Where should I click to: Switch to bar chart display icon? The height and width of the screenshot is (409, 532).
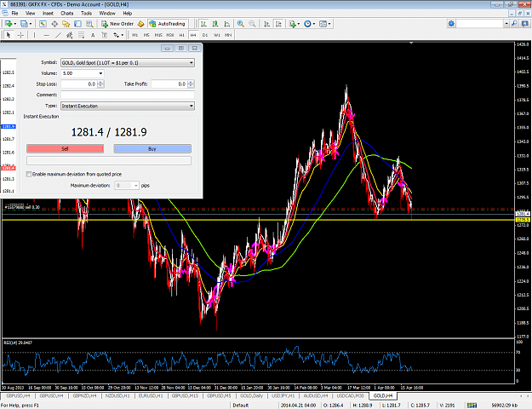point(203,24)
